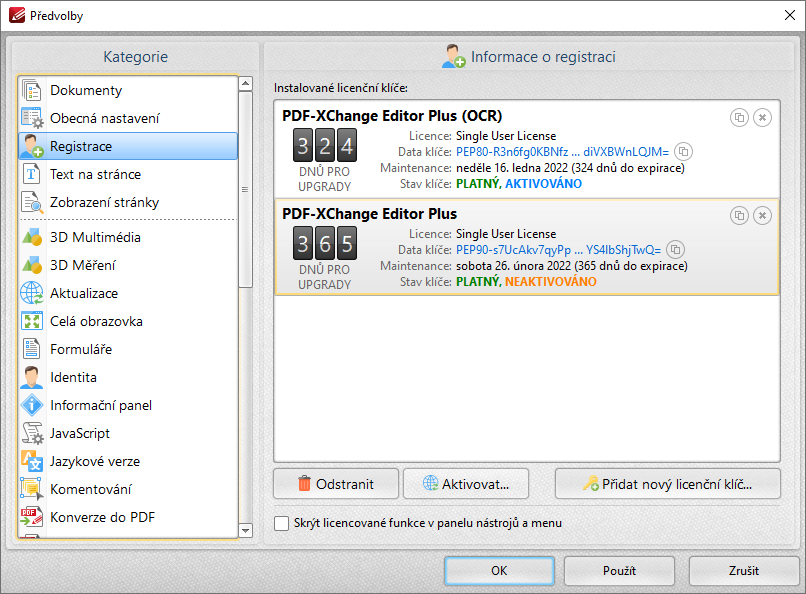Confirm with the OK button

499,570
